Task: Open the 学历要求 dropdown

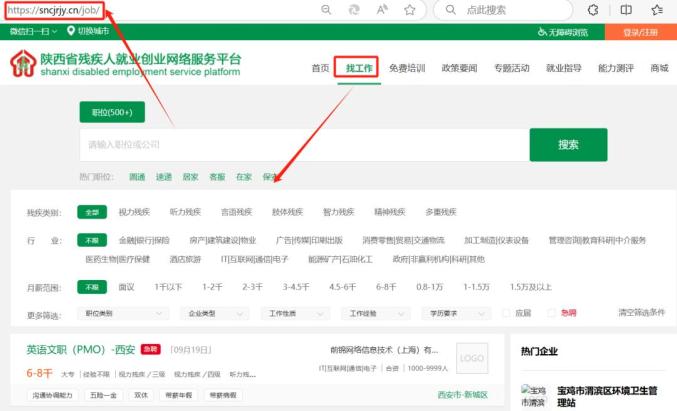Action: 451,313
